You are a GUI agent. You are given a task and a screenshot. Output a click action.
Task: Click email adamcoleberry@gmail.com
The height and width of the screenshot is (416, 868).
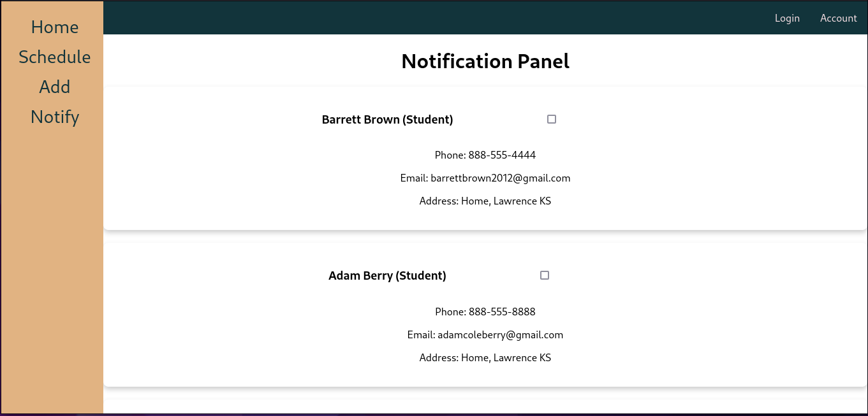[501, 335]
